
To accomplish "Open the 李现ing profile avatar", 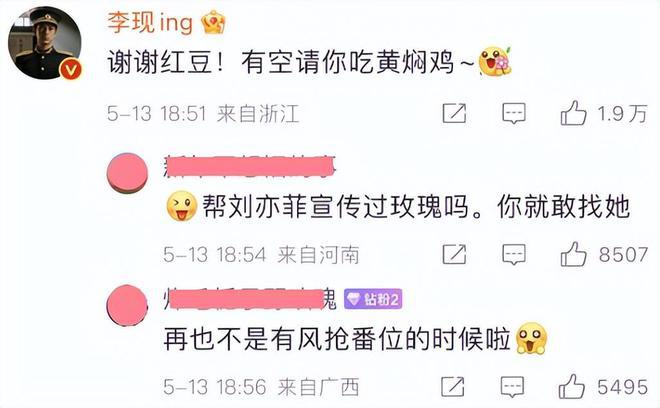I will 45,43.
